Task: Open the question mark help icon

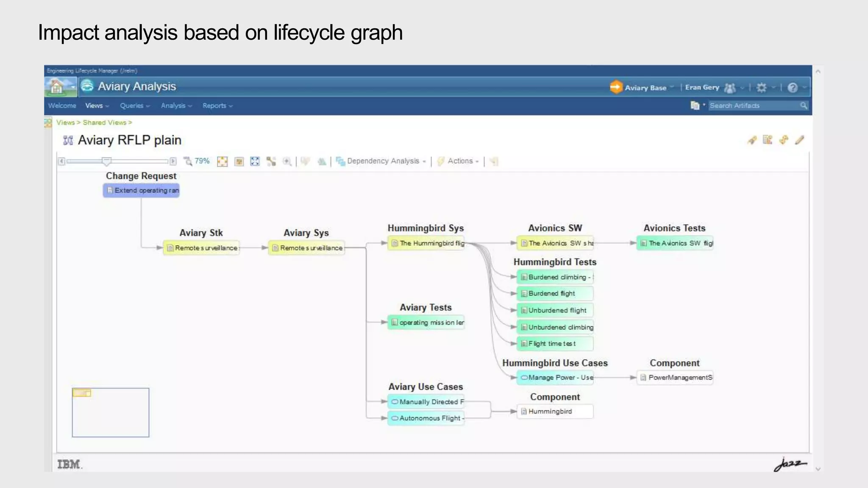Action: (x=793, y=88)
